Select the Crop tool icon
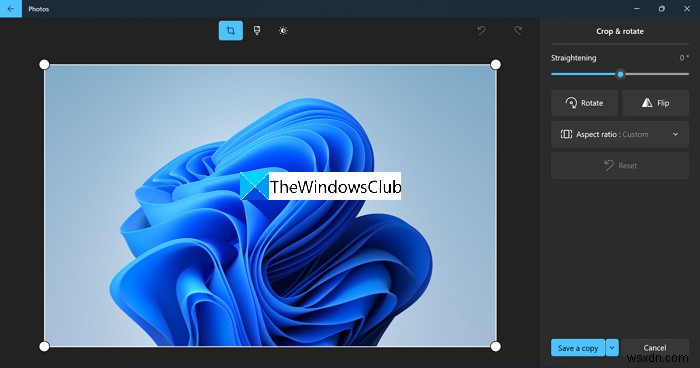The image size is (700, 368). pyautogui.click(x=231, y=31)
